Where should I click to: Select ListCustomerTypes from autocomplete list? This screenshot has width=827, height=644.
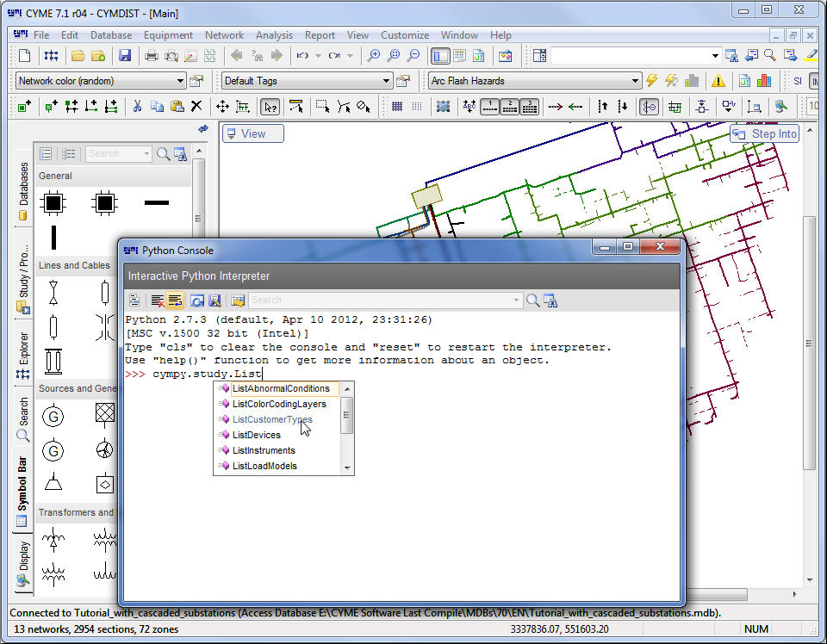[x=272, y=420]
